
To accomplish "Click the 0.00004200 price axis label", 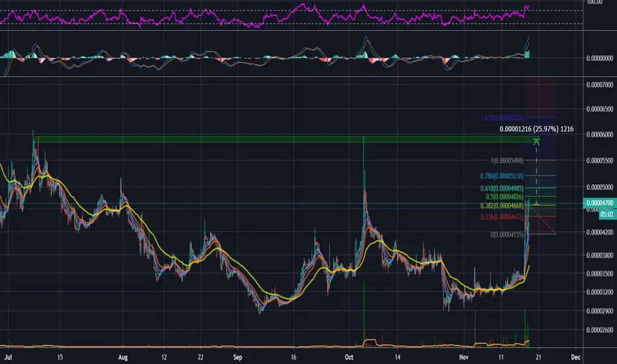I will point(600,232).
